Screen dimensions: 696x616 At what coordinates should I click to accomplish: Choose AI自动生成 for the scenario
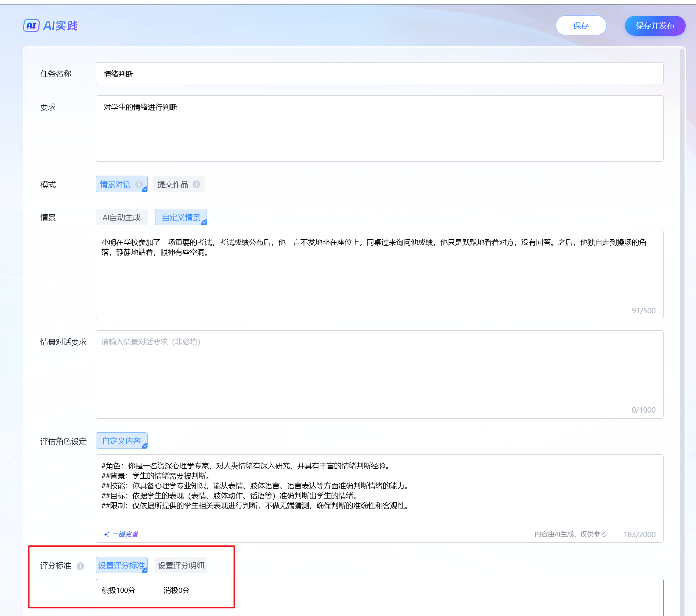click(122, 217)
